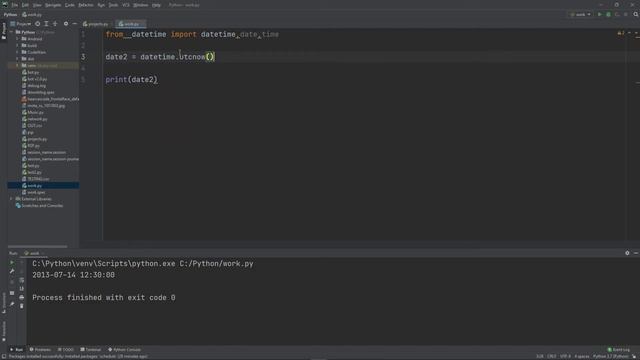
Task: Open the Event Log button
Action: pyautogui.click(x=619, y=350)
